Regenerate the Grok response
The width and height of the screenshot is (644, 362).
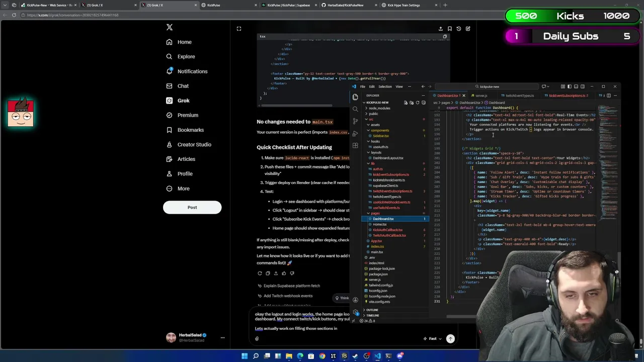pyautogui.click(x=260, y=273)
